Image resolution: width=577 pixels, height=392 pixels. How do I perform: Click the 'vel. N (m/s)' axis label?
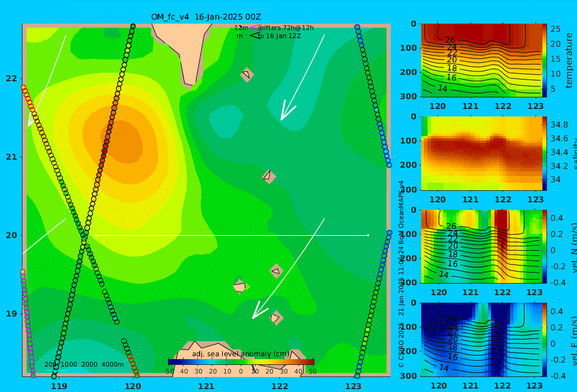point(574,247)
